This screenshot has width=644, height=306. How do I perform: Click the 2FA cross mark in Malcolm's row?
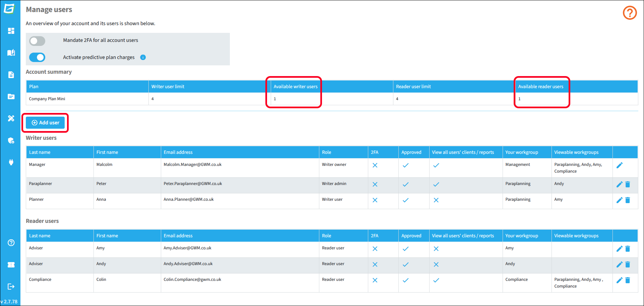point(375,165)
